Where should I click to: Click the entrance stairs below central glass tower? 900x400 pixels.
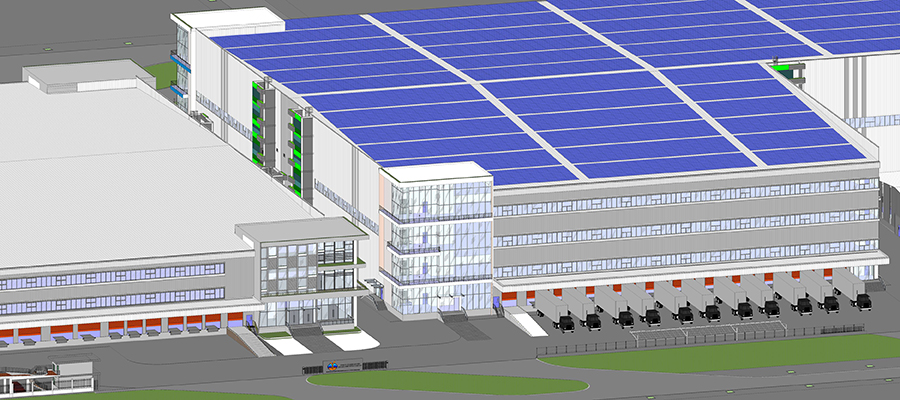(x=452, y=318)
